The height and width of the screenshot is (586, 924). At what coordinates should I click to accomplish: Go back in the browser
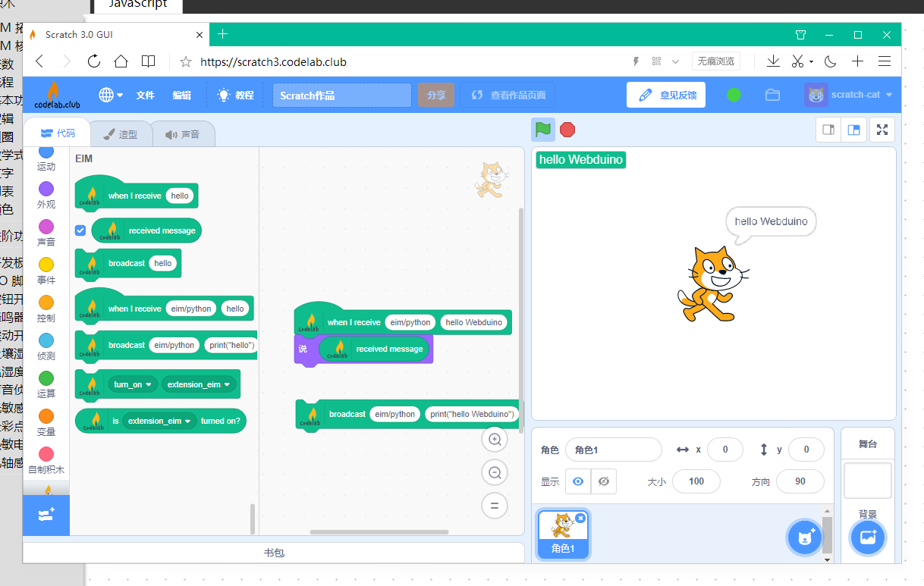(39, 61)
